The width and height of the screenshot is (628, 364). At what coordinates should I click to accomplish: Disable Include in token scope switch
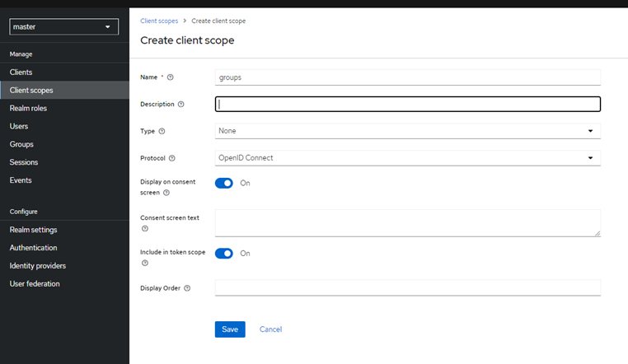(224, 254)
